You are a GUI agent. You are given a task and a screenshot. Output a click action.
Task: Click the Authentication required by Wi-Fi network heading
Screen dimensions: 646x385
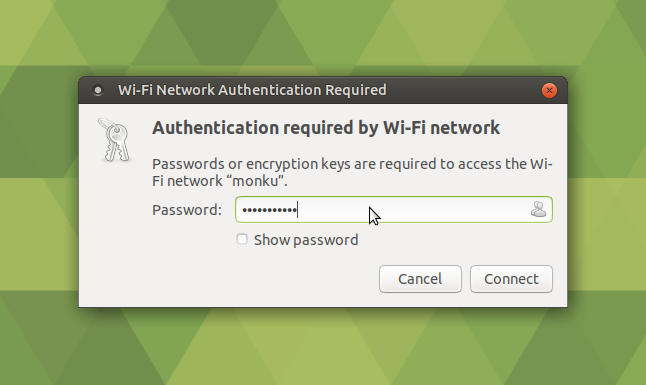tap(326, 128)
